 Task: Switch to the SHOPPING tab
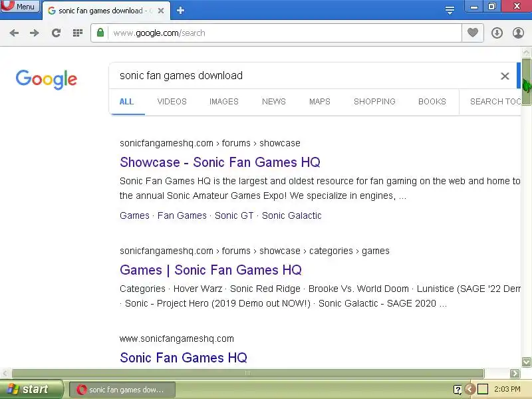tap(374, 102)
